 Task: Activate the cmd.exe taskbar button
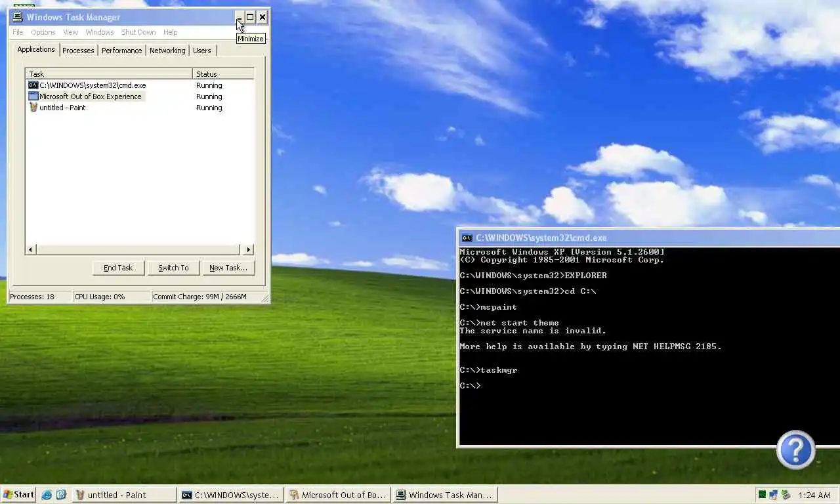point(231,495)
